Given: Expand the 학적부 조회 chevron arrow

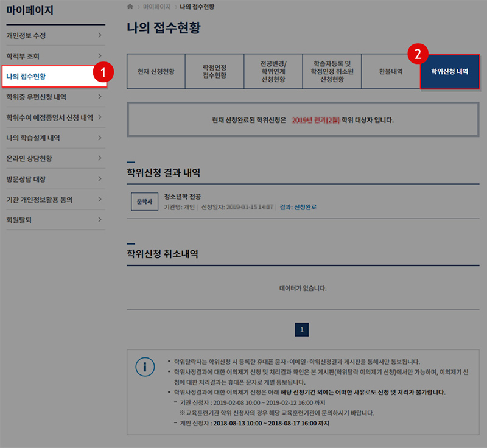Looking at the screenshot, I should tap(99, 56).
